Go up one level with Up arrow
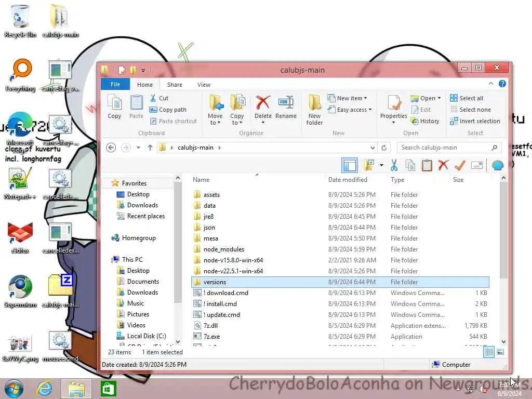Image resolution: width=532 pixels, height=399 pixels. click(150, 148)
